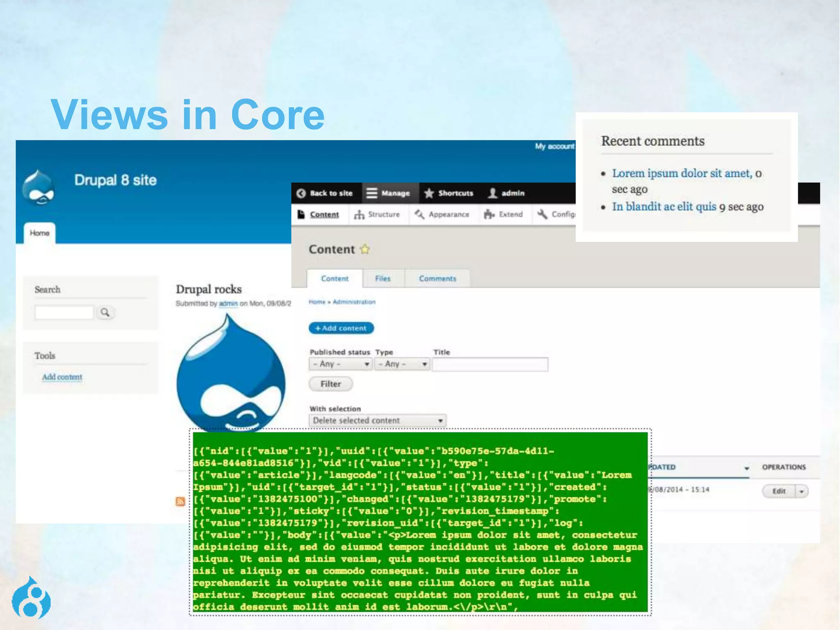Click the Drupal site logo
Image resolution: width=840 pixels, height=630 pixels.
click(x=38, y=187)
